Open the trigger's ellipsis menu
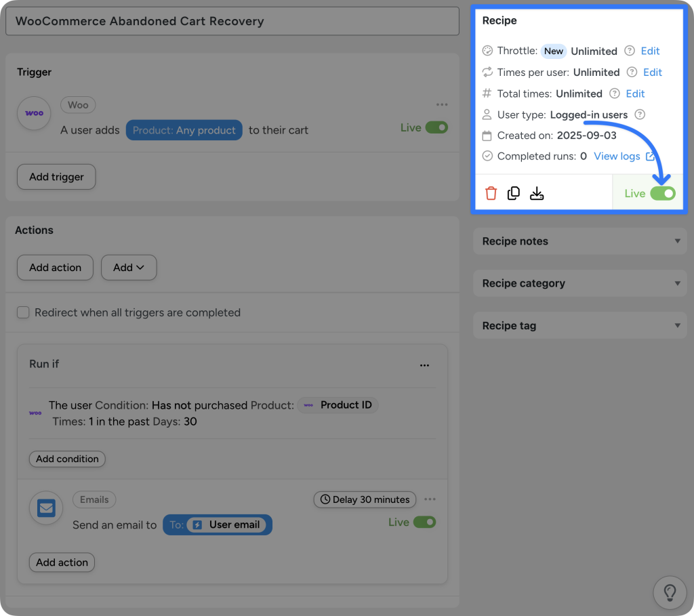The width and height of the screenshot is (694, 616). click(442, 104)
